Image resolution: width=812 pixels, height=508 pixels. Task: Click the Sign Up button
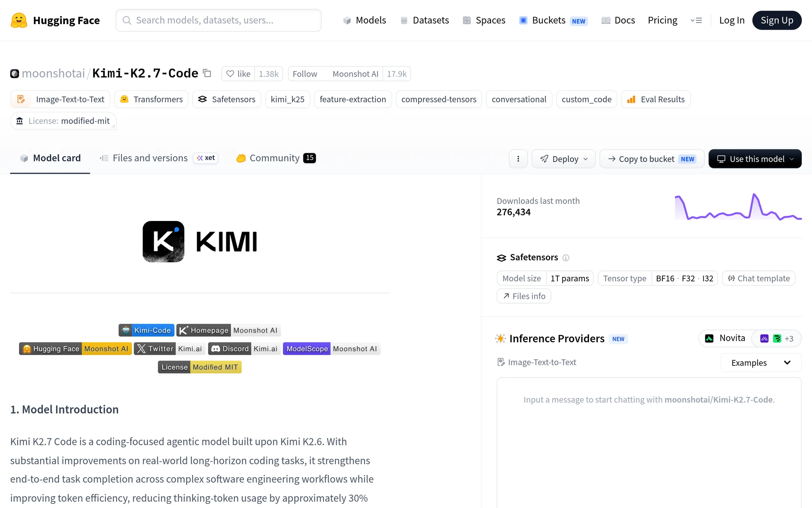pyautogui.click(x=777, y=20)
